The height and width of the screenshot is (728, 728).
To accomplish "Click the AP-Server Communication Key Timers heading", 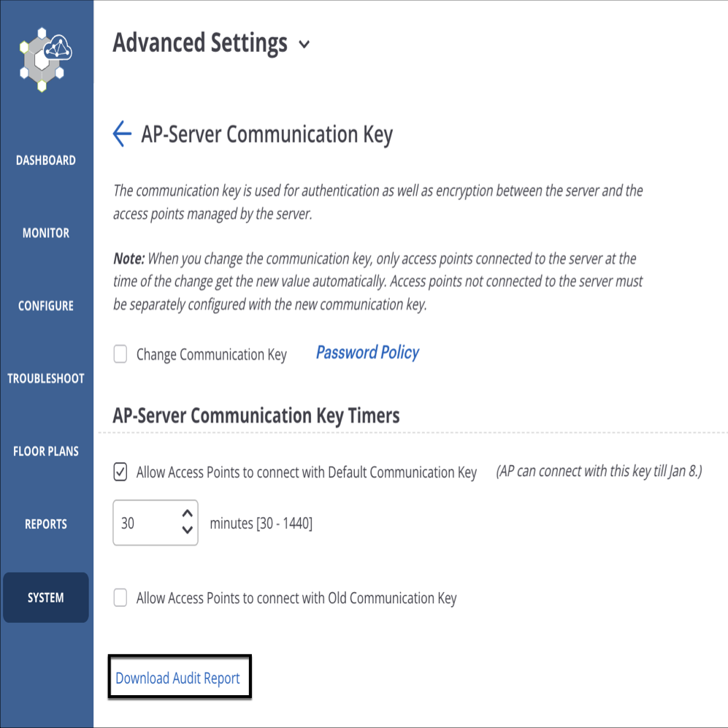I will 256,415.
